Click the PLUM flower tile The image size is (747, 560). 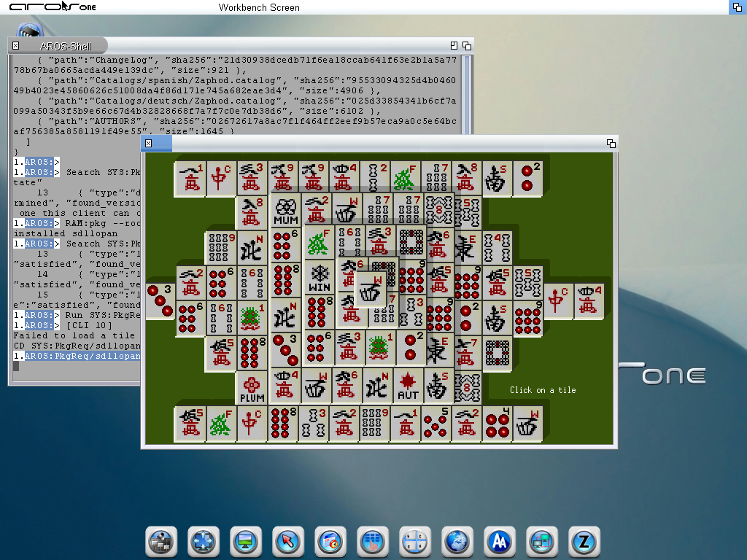(252, 389)
